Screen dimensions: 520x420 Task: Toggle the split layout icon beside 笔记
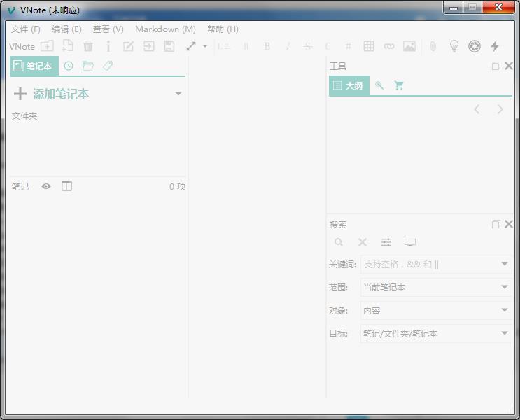click(x=66, y=186)
